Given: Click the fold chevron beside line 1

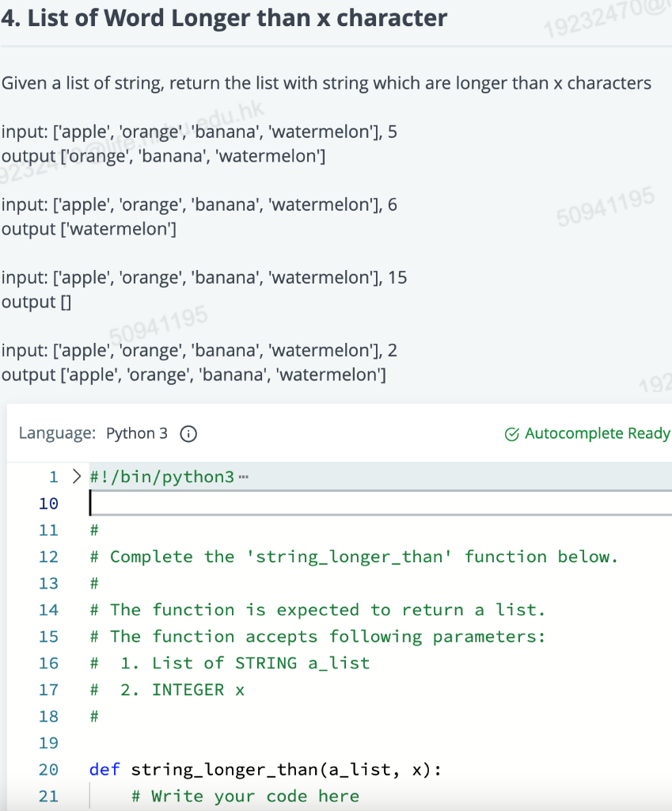Looking at the screenshot, I should click(x=76, y=477).
